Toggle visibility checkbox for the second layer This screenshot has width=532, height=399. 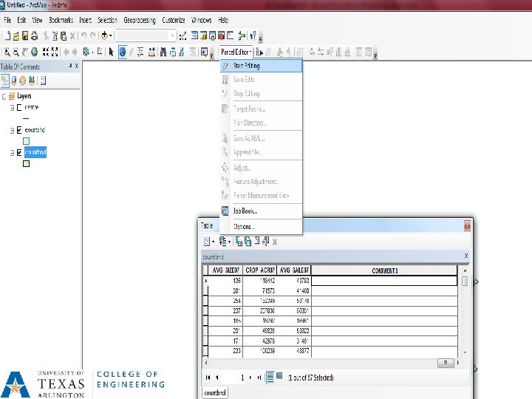pyautogui.click(x=19, y=130)
